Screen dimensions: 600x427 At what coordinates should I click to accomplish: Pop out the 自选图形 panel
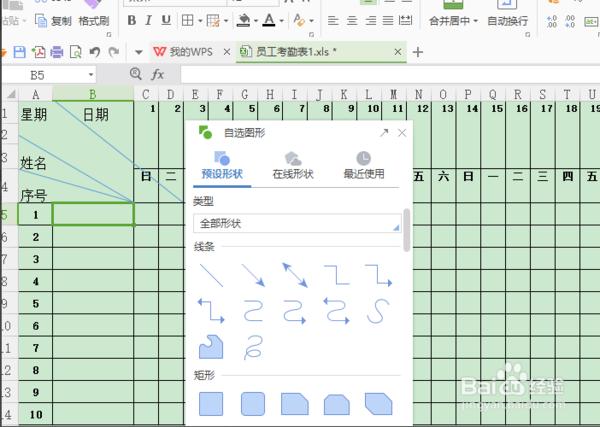(x=384, y=133)
